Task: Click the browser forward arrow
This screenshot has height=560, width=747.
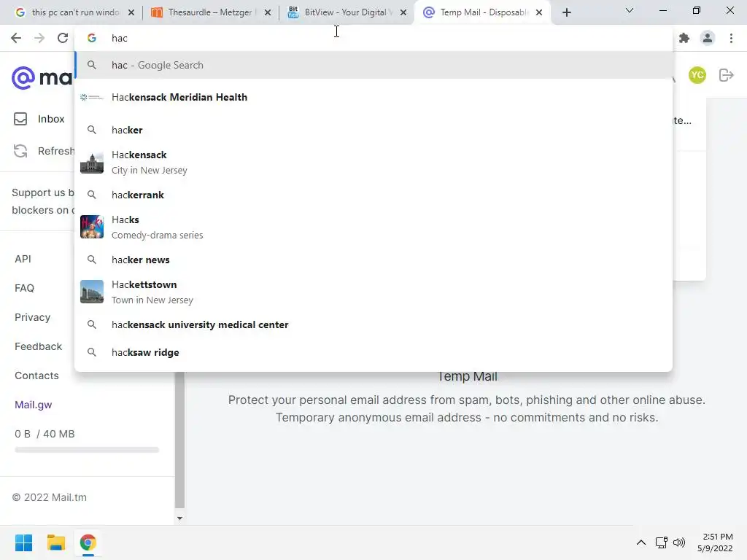Action: point(39,38)
